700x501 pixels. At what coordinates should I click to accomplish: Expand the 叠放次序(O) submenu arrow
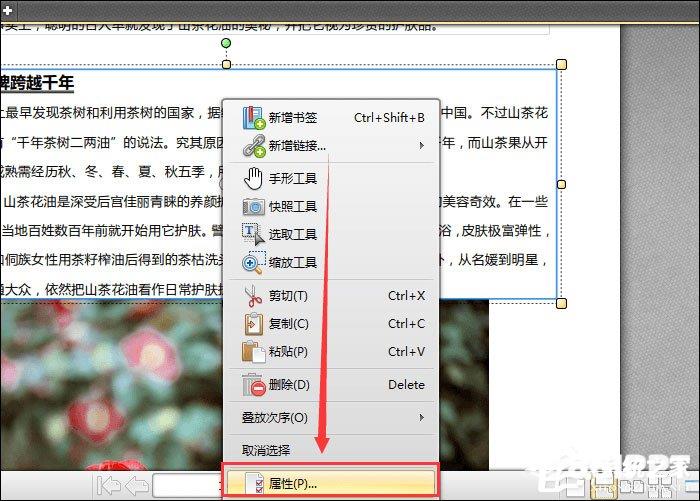(x=421, y=418)
